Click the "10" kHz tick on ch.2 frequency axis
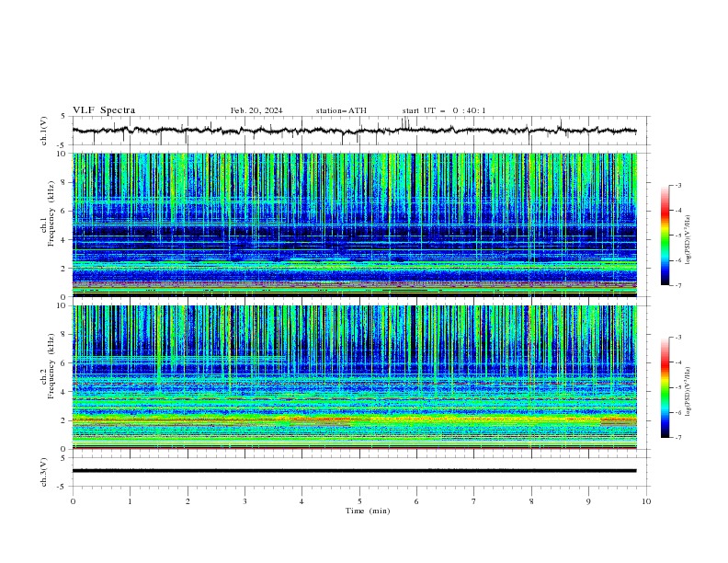This screenshot has width=728, height=563. [63, 305]
